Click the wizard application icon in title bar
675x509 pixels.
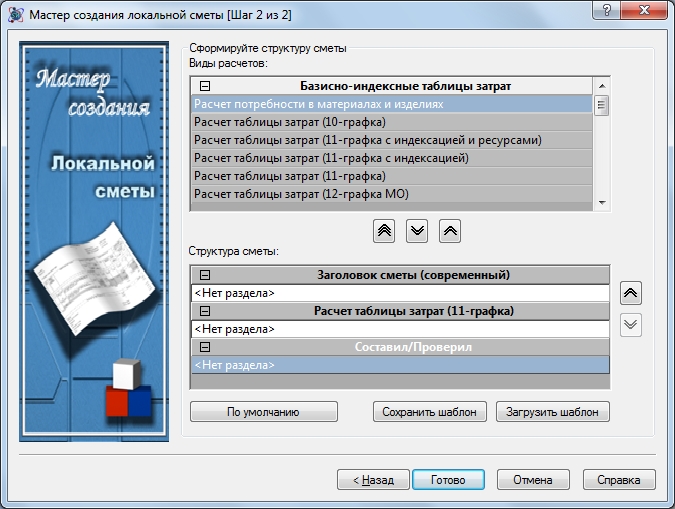(14, 13)
